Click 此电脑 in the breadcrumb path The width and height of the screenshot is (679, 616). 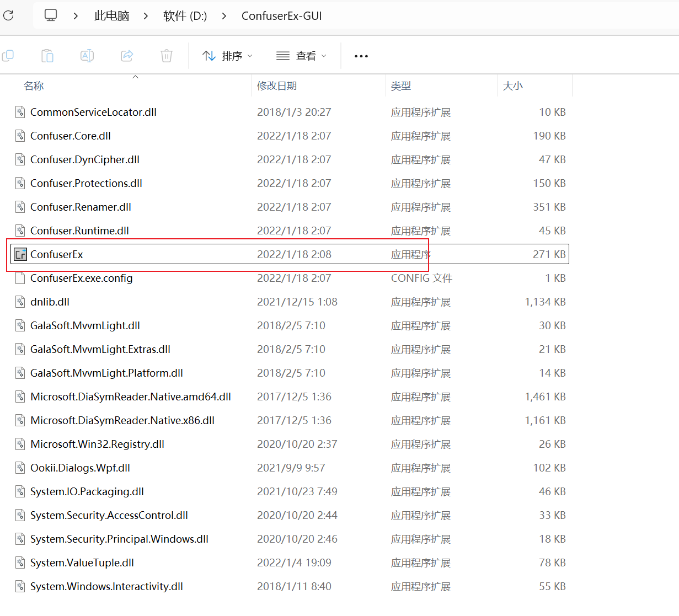coord(112,16)
